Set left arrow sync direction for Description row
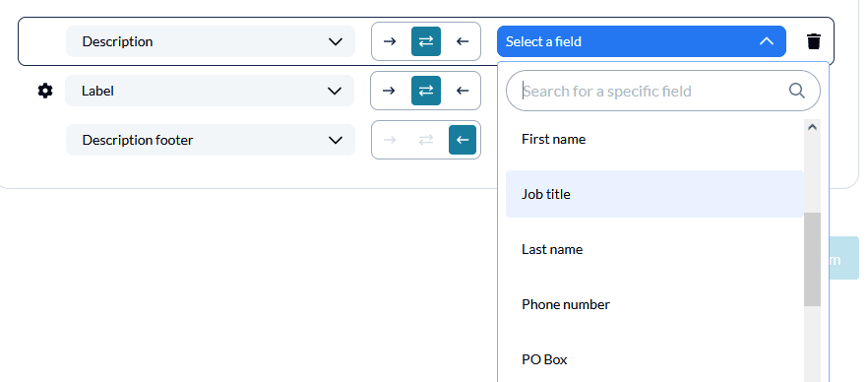 pos(463,41)
